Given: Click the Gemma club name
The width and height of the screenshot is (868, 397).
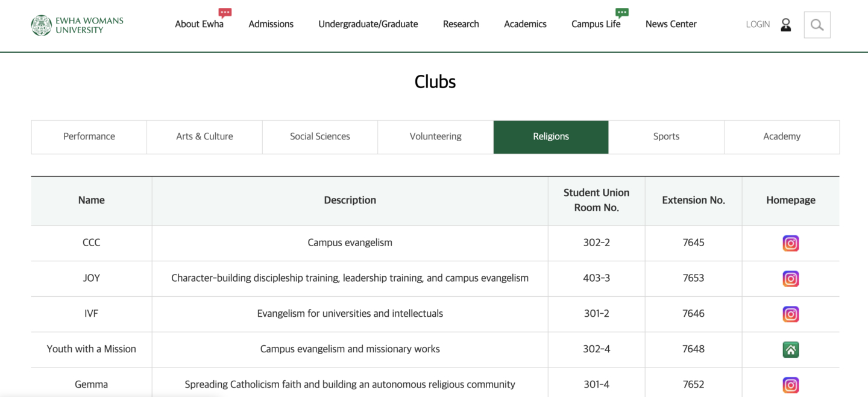Looking at the screenshot, I should (92, 385).
